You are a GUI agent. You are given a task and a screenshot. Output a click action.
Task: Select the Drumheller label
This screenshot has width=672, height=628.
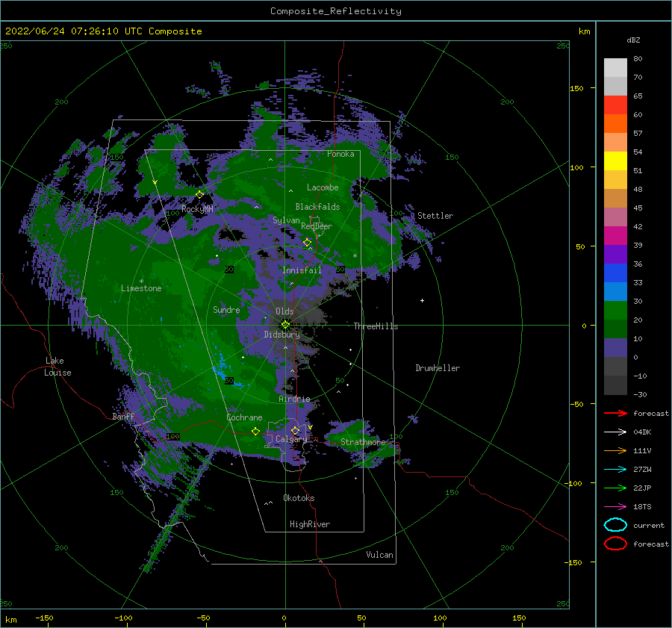click(438, 368)
